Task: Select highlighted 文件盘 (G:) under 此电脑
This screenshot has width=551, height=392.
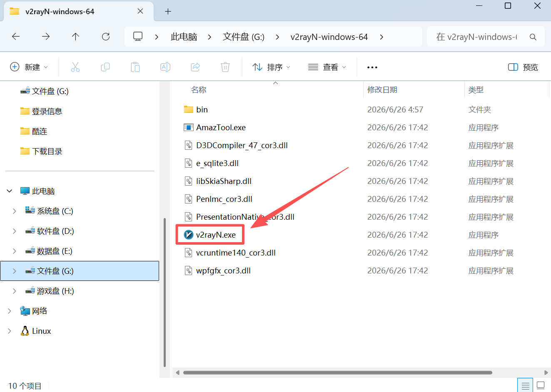Action: 80,271
